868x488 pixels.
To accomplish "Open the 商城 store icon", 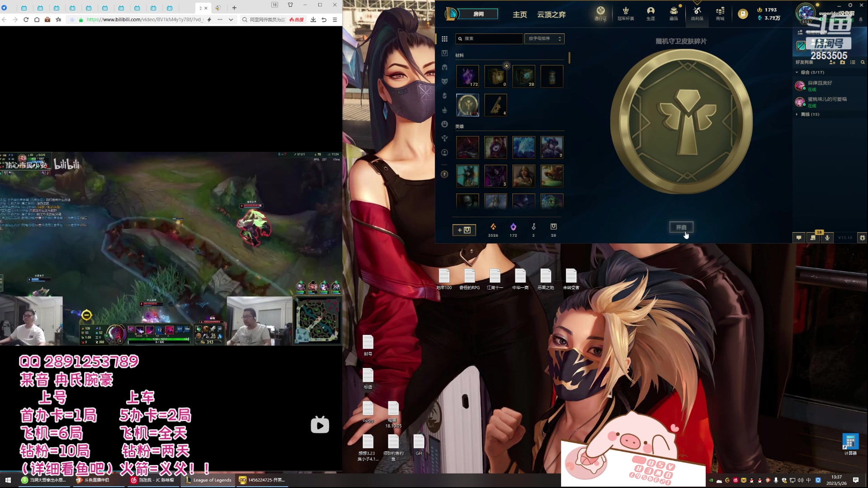I will click(x=720, y=13).
